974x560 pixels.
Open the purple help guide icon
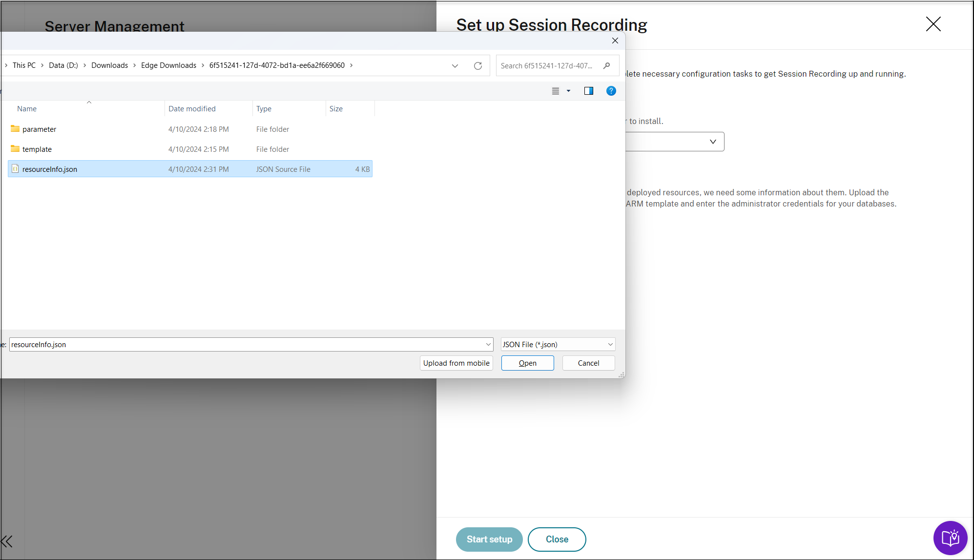(950, 538)
